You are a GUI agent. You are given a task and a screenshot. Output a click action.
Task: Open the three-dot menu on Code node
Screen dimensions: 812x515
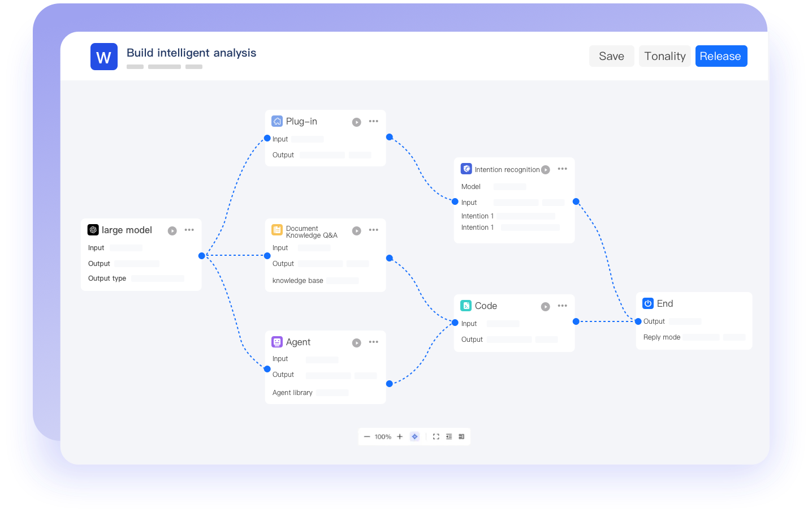tap(562, 306)
